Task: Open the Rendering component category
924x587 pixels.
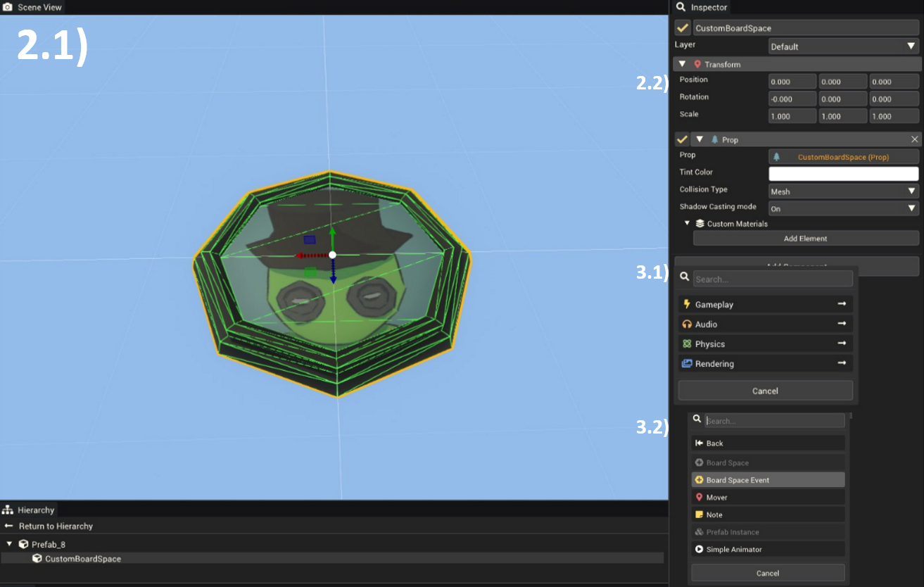Action: pos(765,363)
